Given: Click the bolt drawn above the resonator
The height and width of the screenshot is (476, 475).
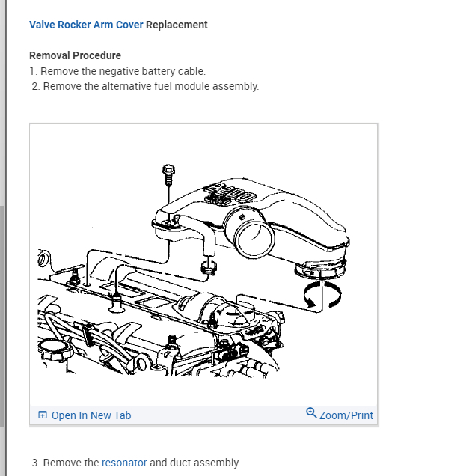Looking at the screenshot, I should (x=168, y=174).
